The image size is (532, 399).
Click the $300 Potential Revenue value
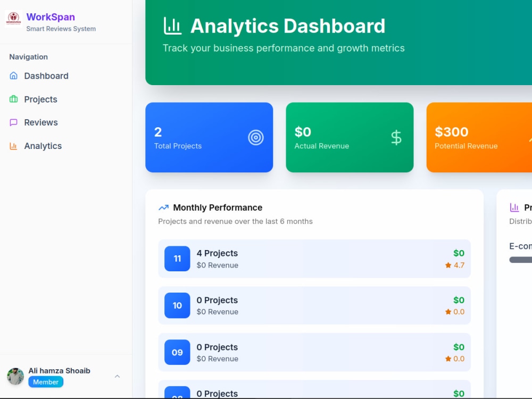tap(452, 131)
